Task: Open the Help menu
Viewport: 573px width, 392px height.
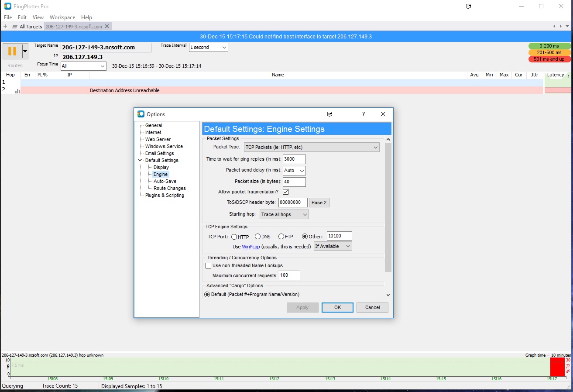Action: click(86, 17)
